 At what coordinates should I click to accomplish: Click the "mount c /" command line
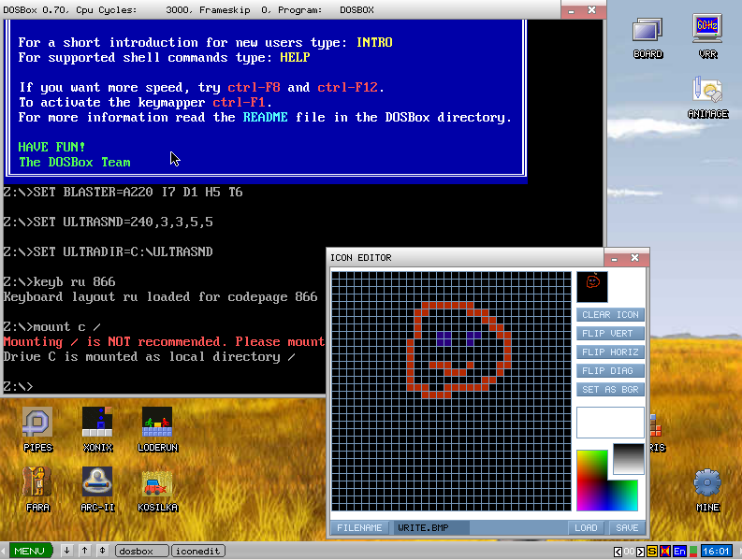51,327
